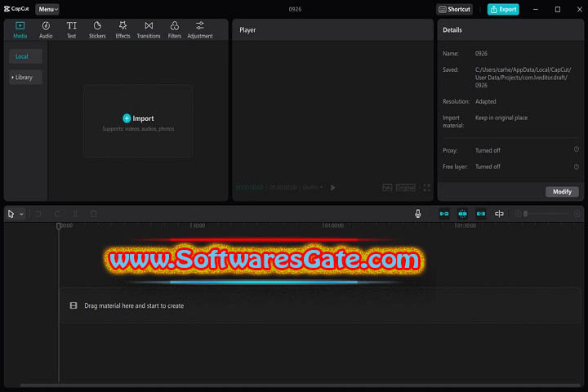Image resolution: width=588 pixels, height=392 pixels.
Task: Choose the Select cursor tool
Action: coord(11,214)
